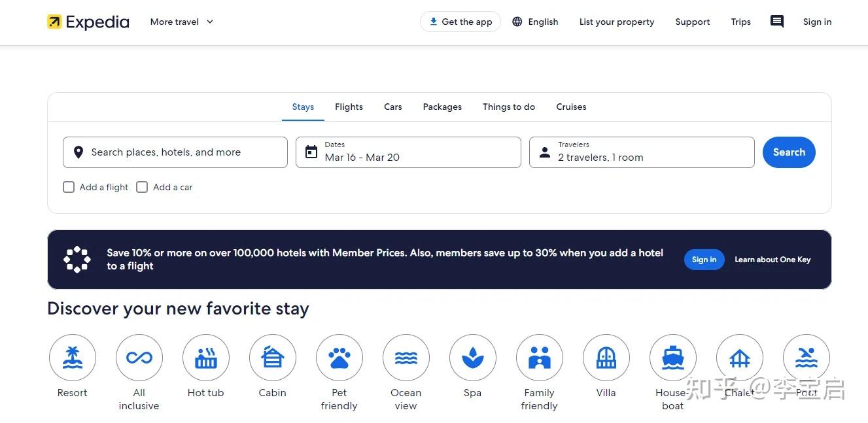Viewport: 868px width, 423px height.
Task: Select the Ocean view waves icon
Action: (406, 358)
